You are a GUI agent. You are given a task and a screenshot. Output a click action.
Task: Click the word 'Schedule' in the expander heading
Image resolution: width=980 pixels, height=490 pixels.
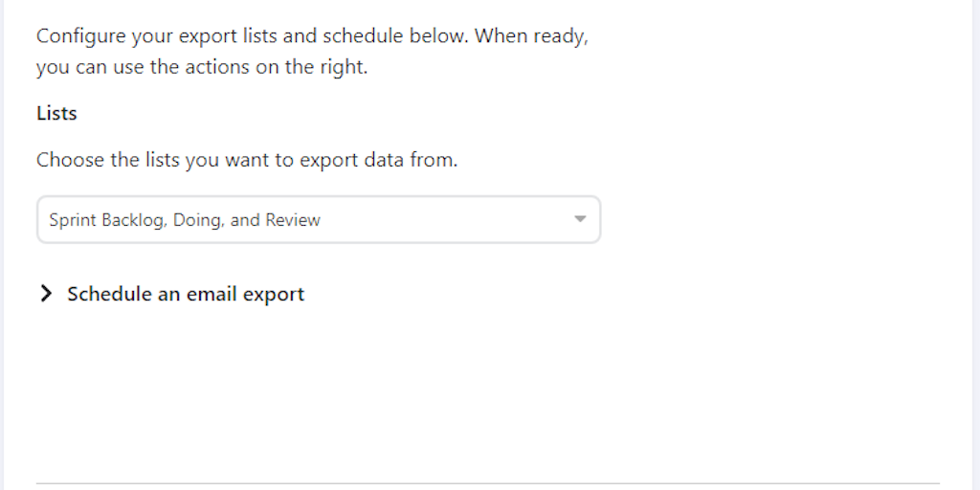[109, 294]
